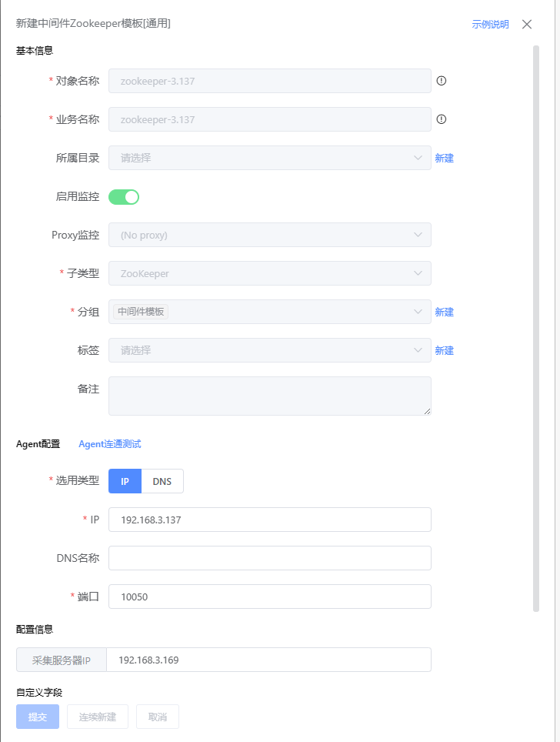
Task: Click info icon beside 对象名称 field
Action: (x=442, y=81)
